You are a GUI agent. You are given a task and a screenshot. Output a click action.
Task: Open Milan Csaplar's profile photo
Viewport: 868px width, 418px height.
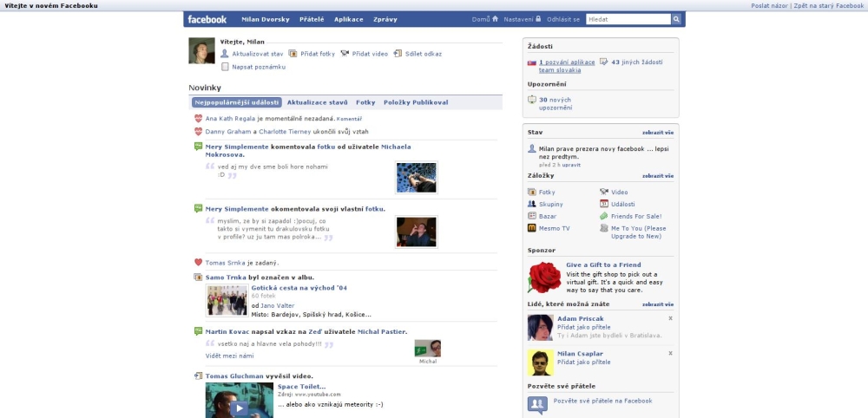tap(540, 362)
